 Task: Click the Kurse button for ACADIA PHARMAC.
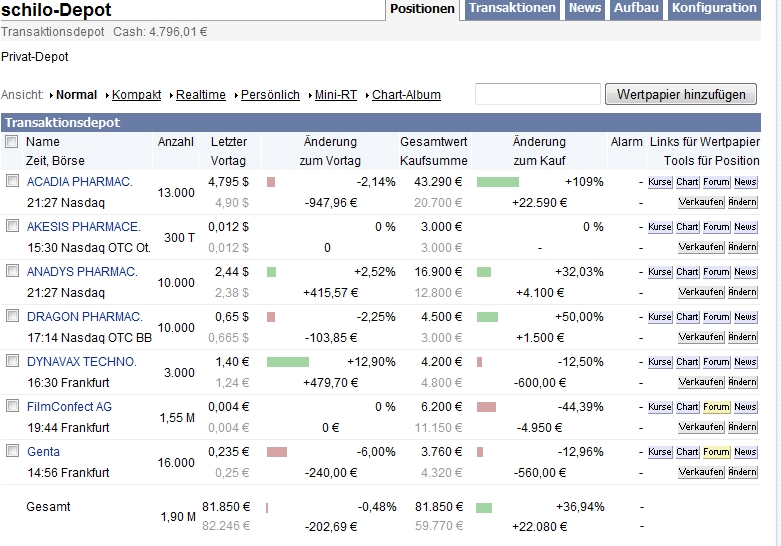[660, 182]
